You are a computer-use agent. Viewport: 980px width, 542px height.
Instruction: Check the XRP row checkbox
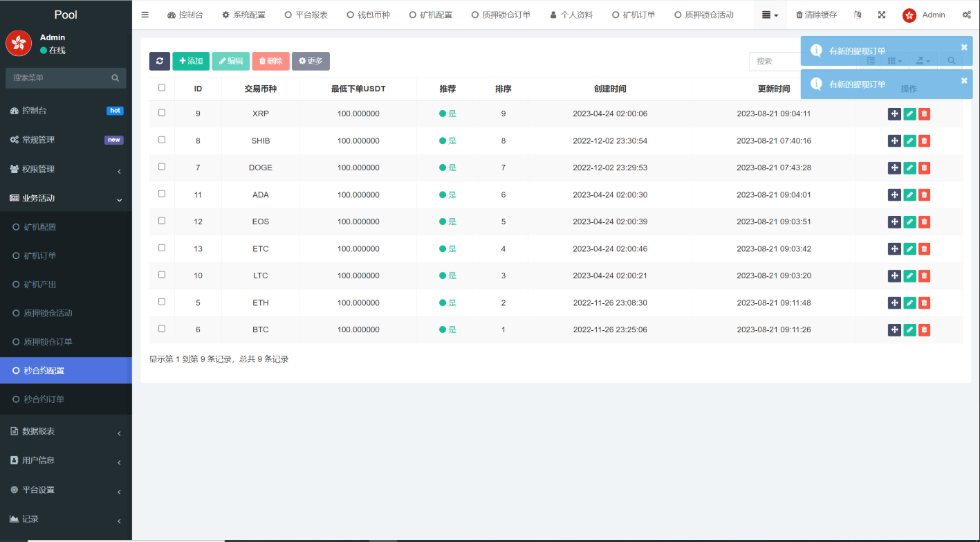(x=162, y=112)
